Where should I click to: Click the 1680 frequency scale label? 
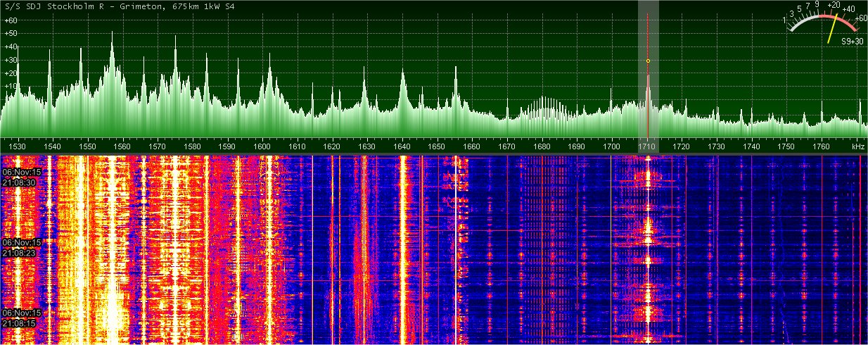542,146
